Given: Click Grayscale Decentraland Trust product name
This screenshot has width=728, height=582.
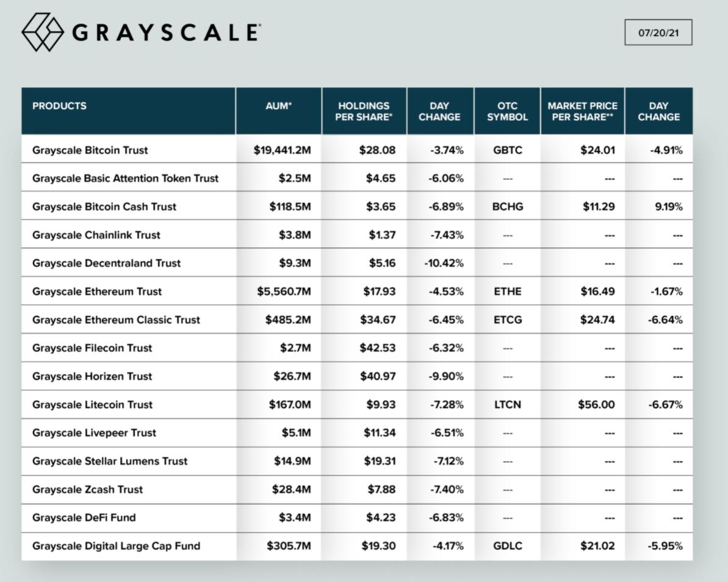Looking at the screenshot, I should pos(106,264).
